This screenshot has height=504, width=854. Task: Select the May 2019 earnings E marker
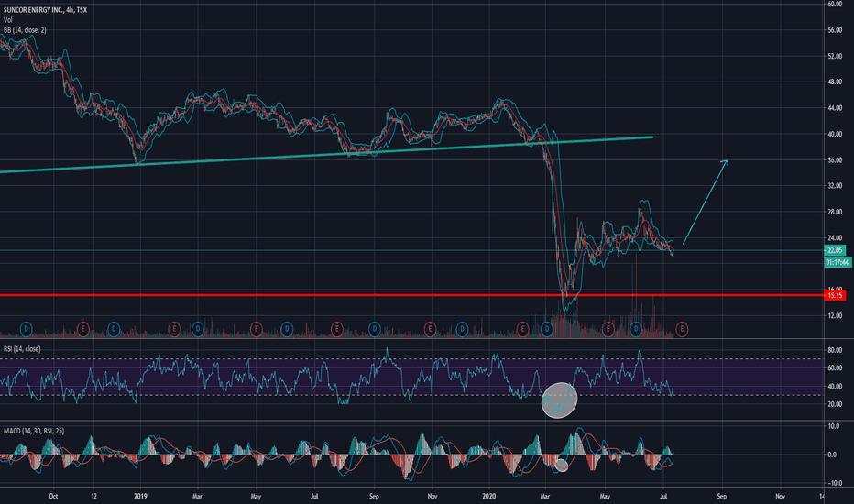[x=256, y=329]
